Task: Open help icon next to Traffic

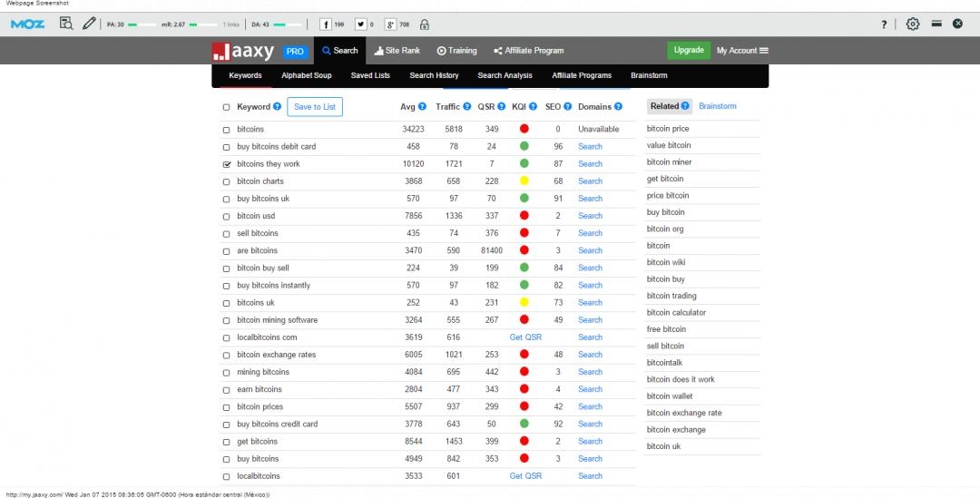Action: click(467, 107)
